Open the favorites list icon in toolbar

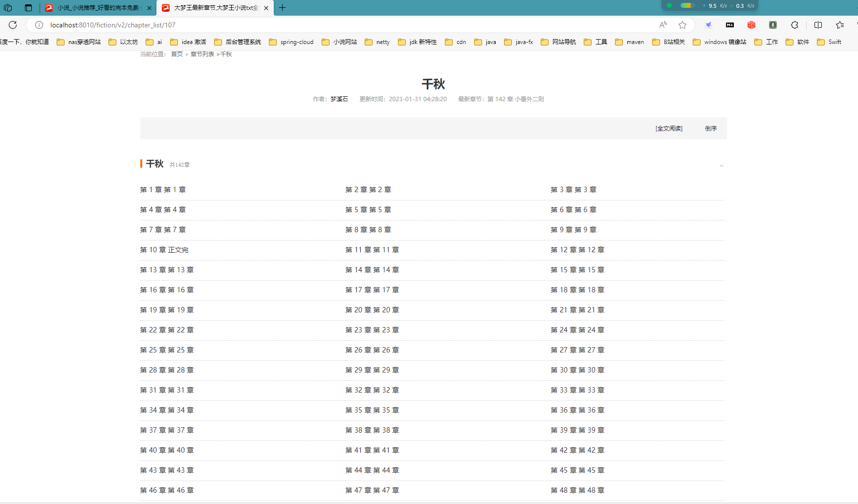coord(839,25)
